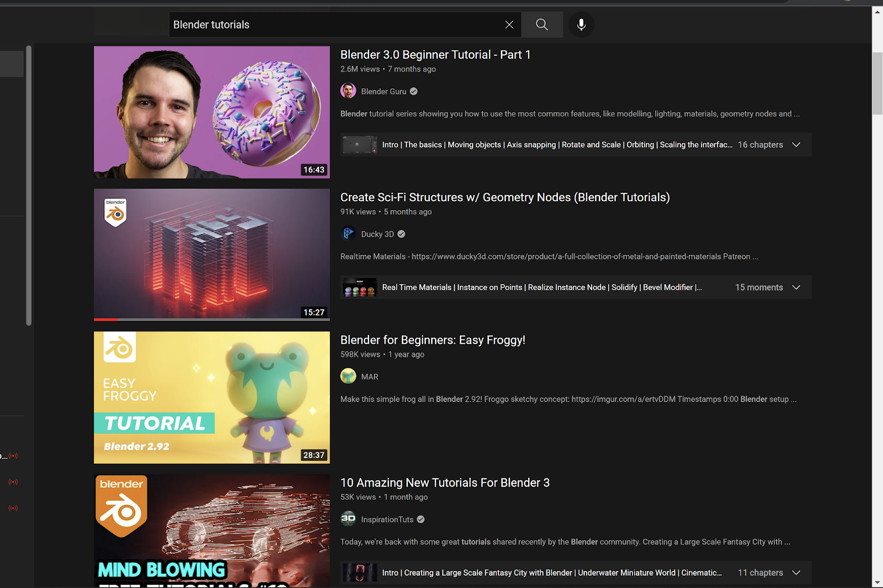Viewport: 883px width, 588px height.
Task: Click the first red live indicator in the sidebar
Action: (x=13, y=456)
